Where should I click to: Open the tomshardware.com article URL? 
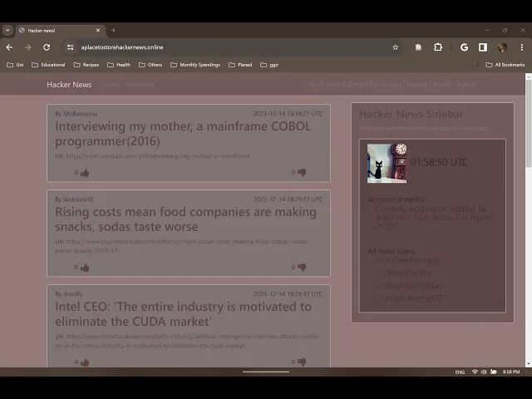click(x=187, y=341)
